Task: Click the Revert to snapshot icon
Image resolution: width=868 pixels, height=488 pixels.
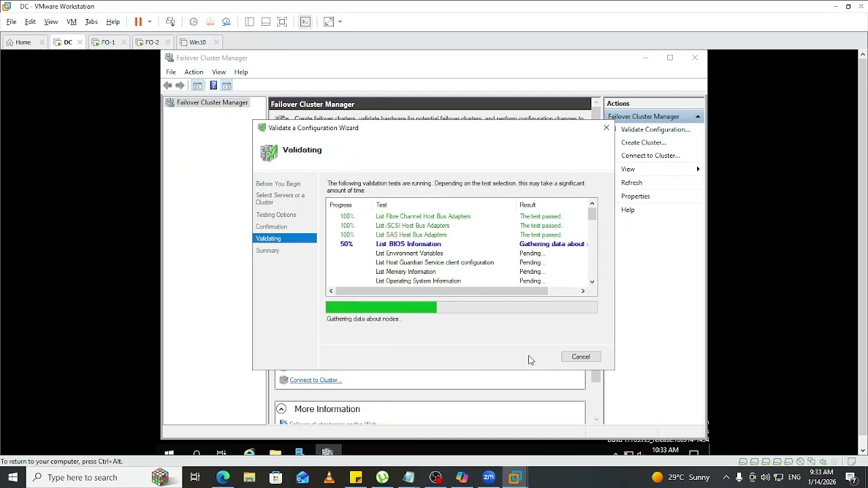Action: click(210, 22)
